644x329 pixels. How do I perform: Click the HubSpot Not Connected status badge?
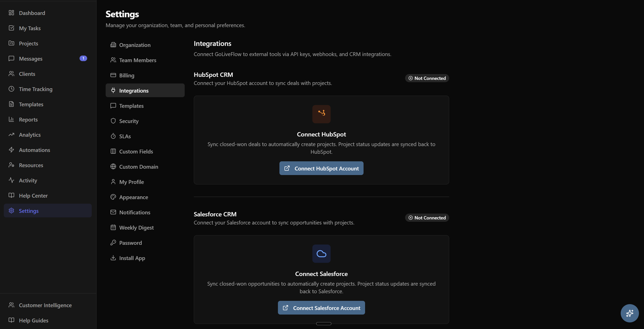(x=427, y=78)
